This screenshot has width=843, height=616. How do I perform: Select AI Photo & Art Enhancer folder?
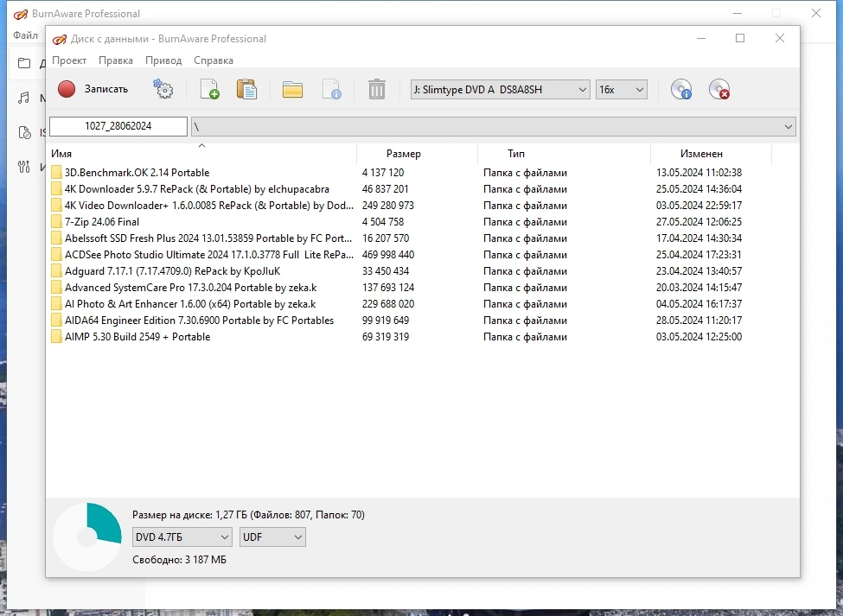click(190, 304)
